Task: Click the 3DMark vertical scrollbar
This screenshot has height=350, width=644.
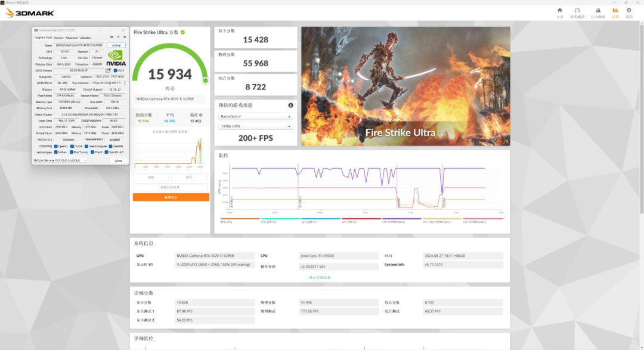Action: coord(642,119)
